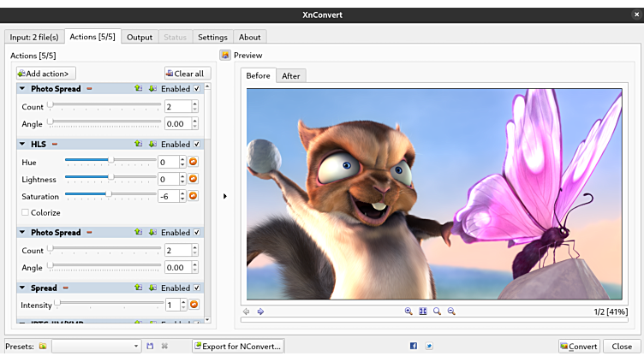Reset the Saturation value
This screenshot has height=362, width=644.
pyautogui.click(x=193, y=196)
